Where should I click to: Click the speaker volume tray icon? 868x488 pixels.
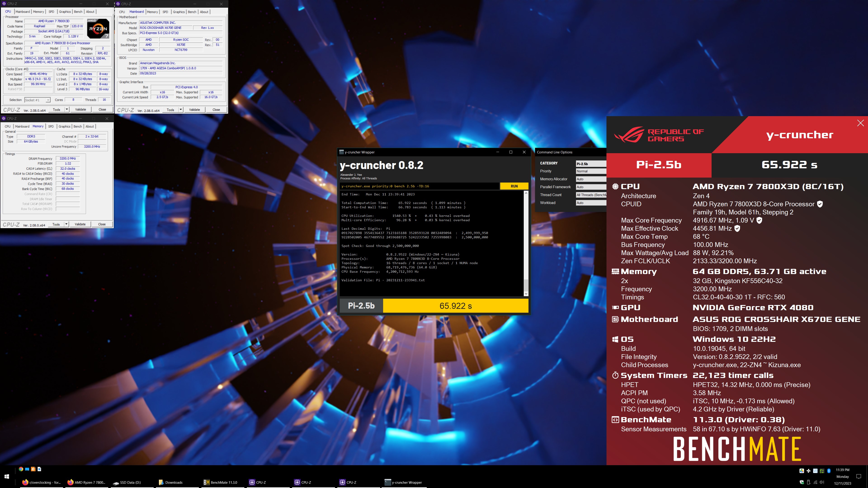pos(822,482)
